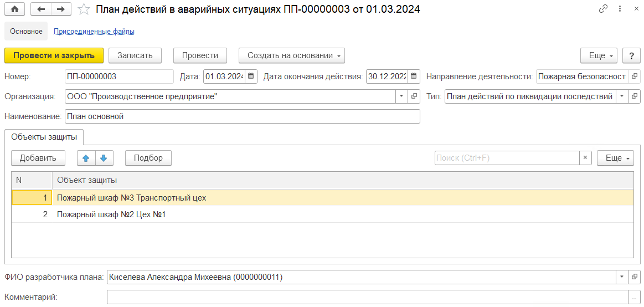Open the Организация record via open icon
644x307 pixels.
(414, 96)
